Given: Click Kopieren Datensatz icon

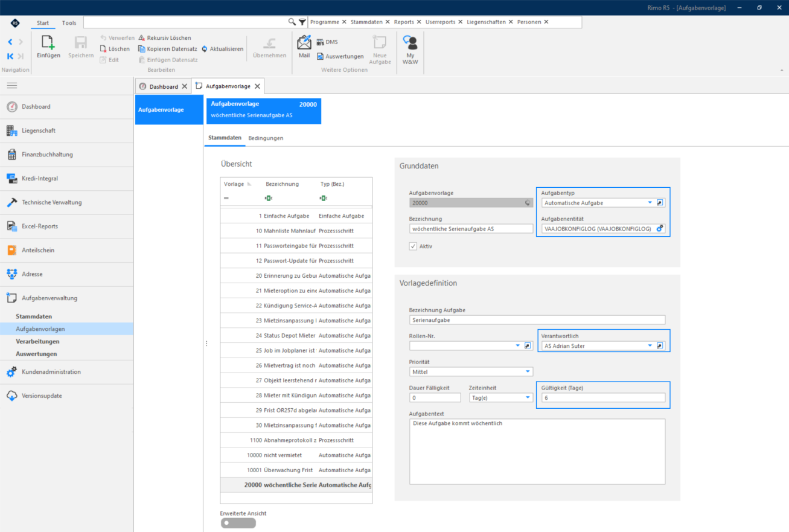Looking at the screenshot, I should click(142, 49).
